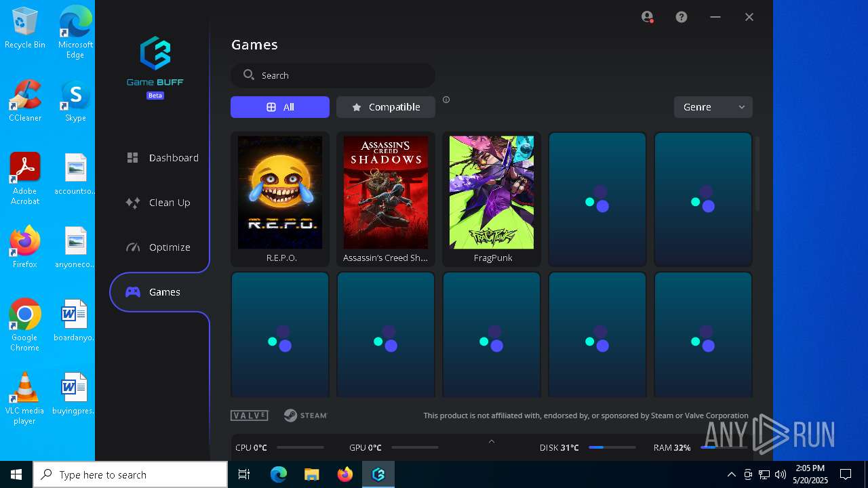Open the Optimize section

[x=158, y=247]
